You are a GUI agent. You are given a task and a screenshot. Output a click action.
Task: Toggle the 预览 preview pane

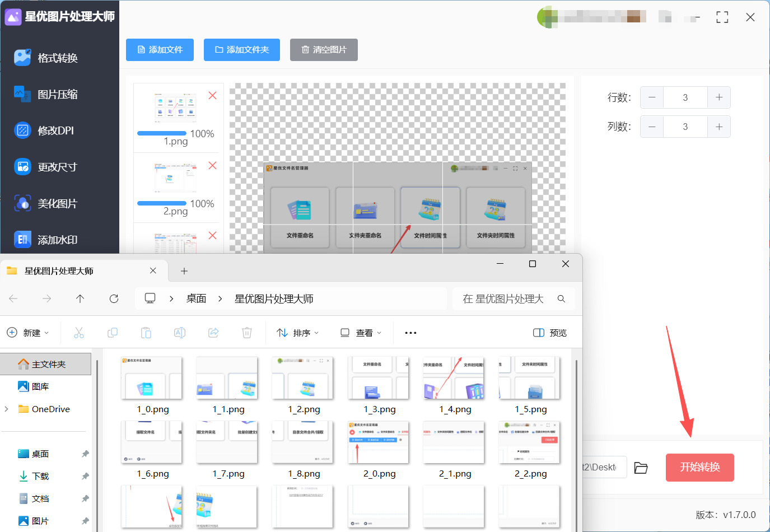pyautogui.click(x=549, y=333)
